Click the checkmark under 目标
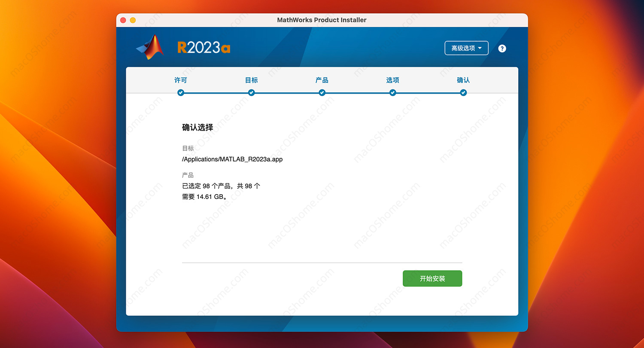Image resolution: width=644 pixels, height=348 pixels. point(252,92)
